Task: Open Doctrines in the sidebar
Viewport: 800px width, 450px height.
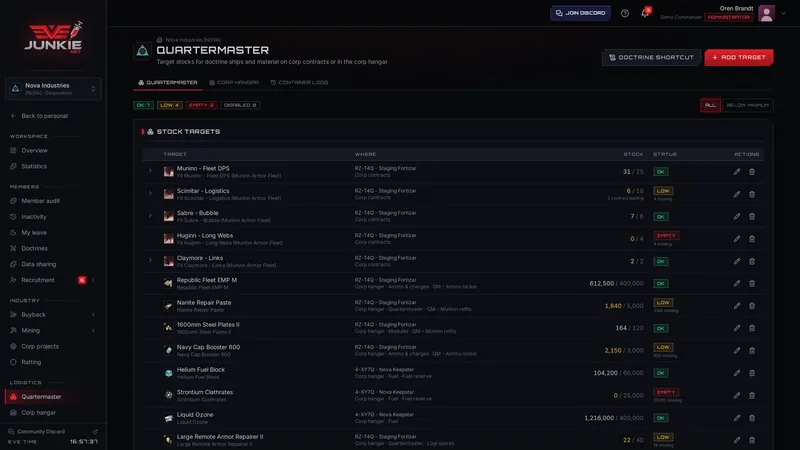Action: [34, 248]
